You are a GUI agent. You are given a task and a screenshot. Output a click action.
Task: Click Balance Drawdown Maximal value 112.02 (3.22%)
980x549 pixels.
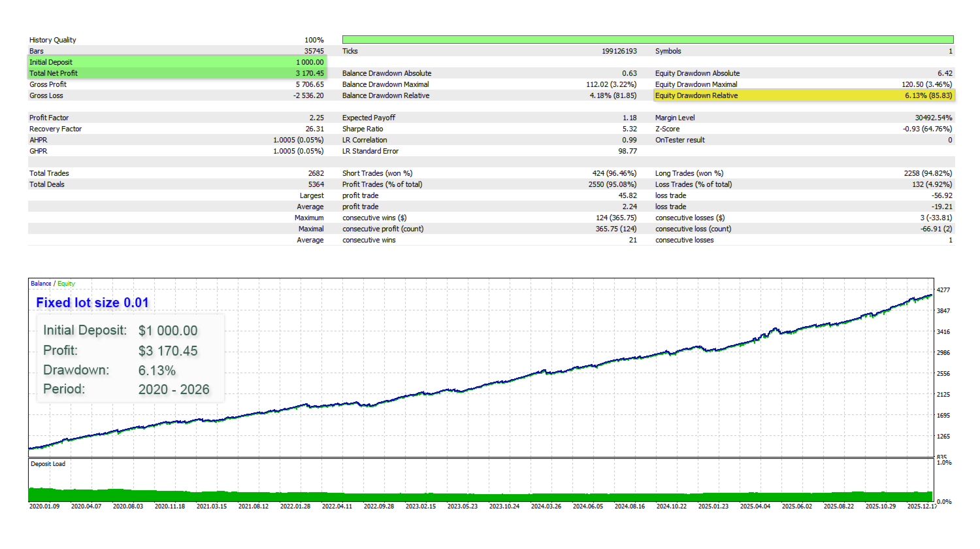tap(611, 84)
